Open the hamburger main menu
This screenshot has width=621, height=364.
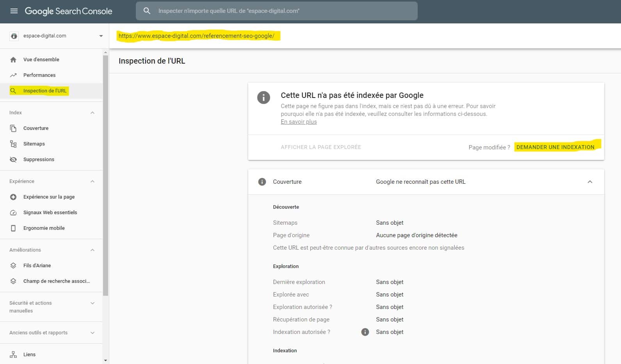click(14, 11)
